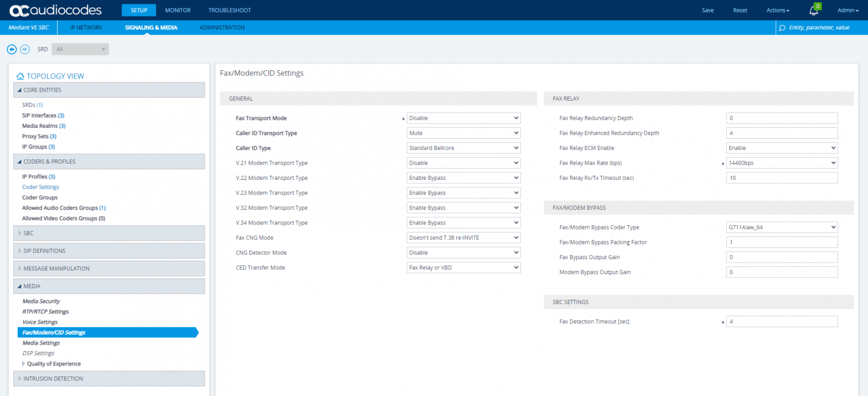
Task: Click the notification bell icon
Action: 813,11
